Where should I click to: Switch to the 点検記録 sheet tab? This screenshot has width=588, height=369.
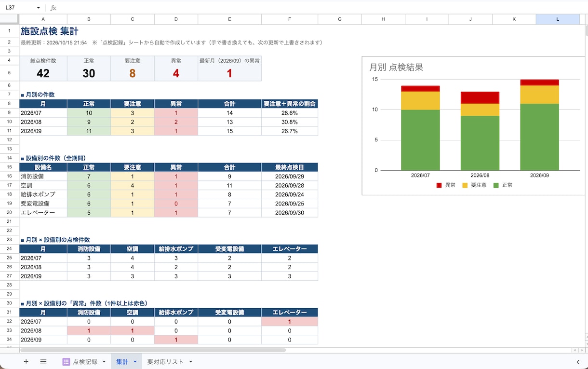coord(85,362)
